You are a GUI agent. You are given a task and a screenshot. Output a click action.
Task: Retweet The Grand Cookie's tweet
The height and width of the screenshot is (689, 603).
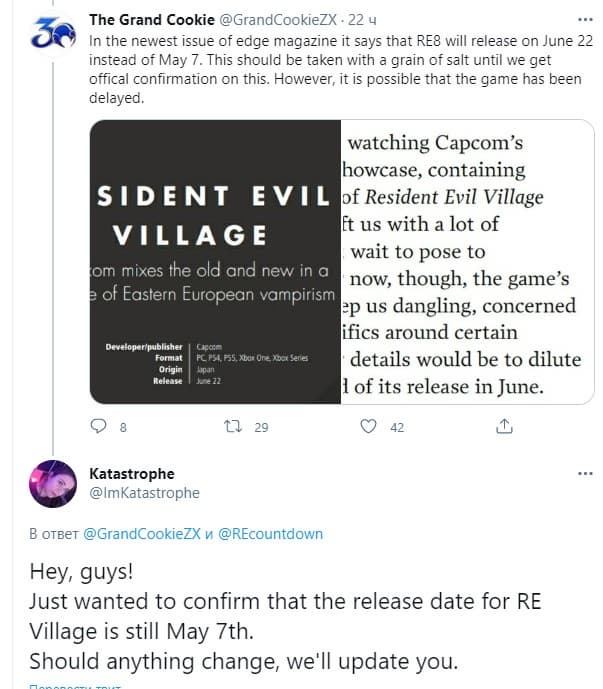233,427
